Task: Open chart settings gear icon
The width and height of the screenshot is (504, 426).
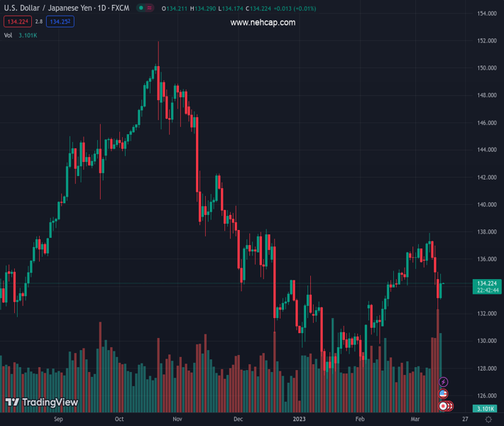Action: [x=488, y=420]
